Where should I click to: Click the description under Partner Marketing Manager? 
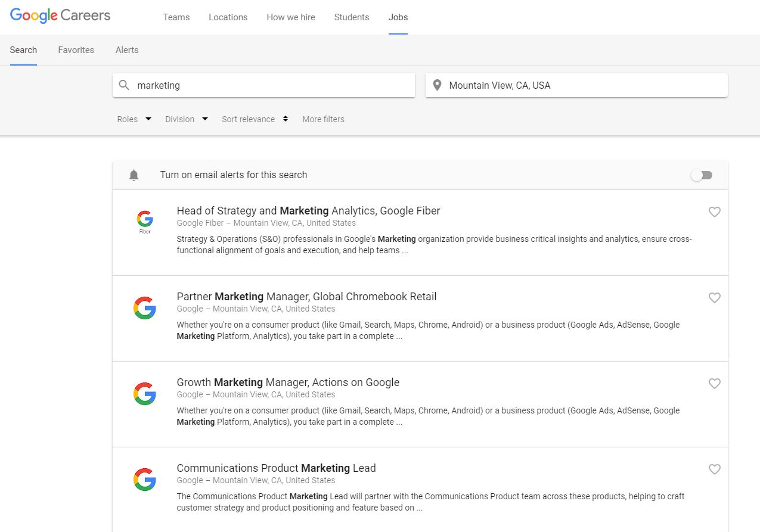click(428, 331)
